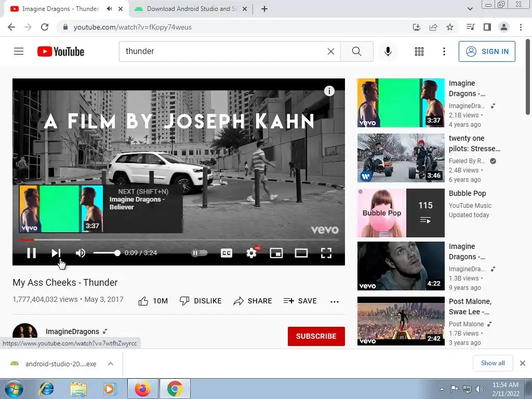Open the 4:22 Imagine Dragons sidebar thumbnail
The height and width of the screenshot is (399, 532).
(x=401, y=265)
